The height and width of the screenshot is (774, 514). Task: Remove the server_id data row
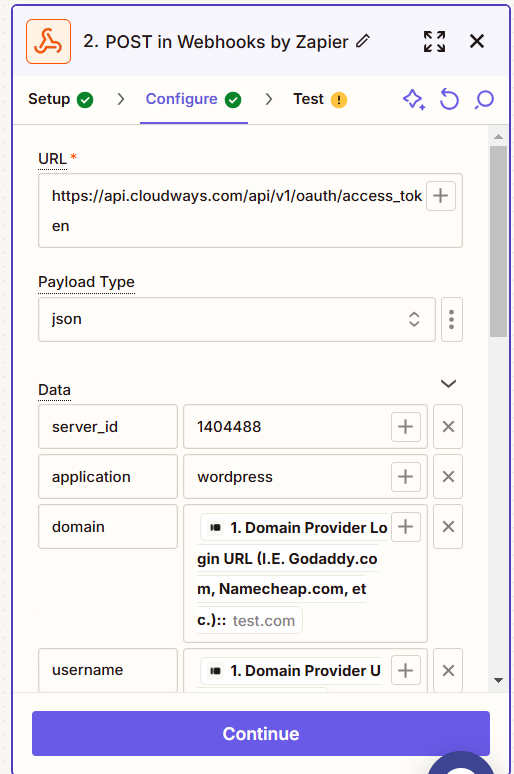(x=448, y=426)
